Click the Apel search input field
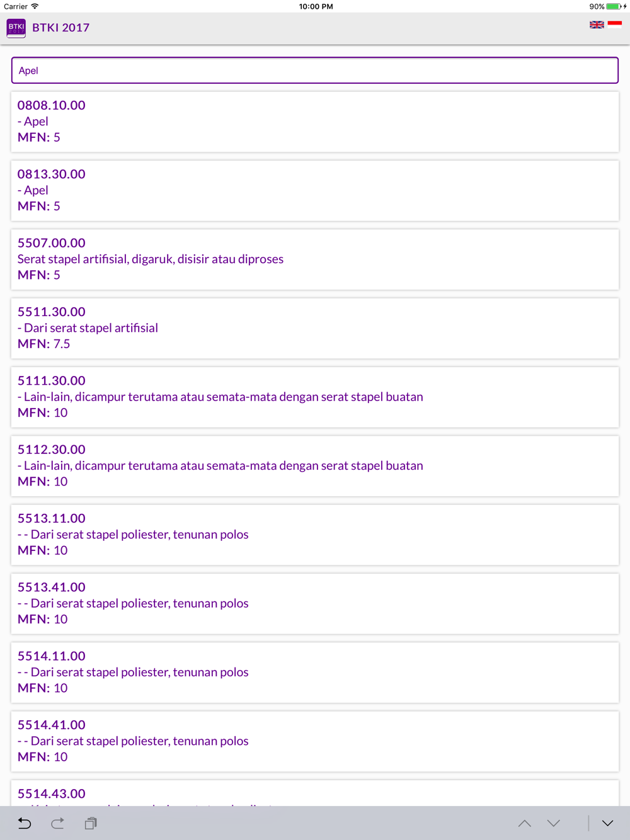Image resolution: width=630 pixels, height=840 pixels. [x=314, y=71]
